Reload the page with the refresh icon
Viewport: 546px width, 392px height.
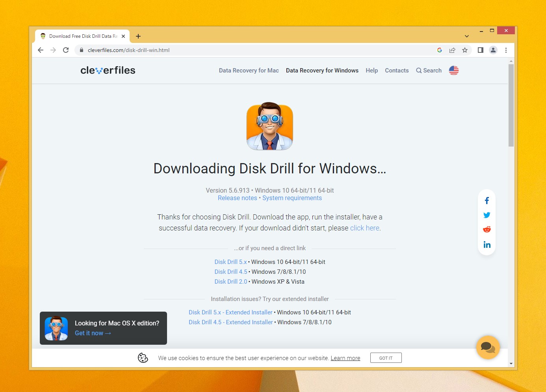(x=66, y=50)
